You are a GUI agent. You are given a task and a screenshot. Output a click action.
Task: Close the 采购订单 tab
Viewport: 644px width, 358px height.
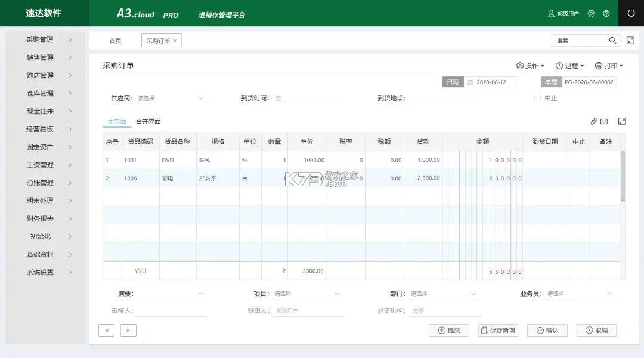click(175, 41)
